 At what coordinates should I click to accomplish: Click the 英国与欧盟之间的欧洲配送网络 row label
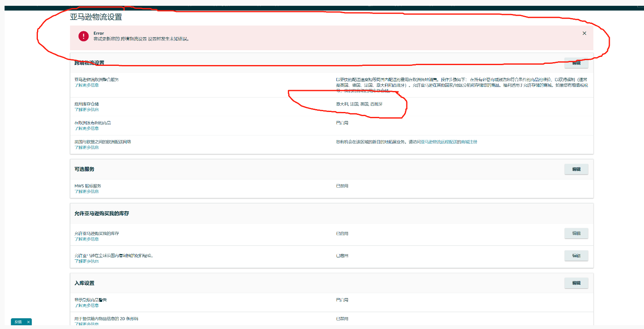103,142
